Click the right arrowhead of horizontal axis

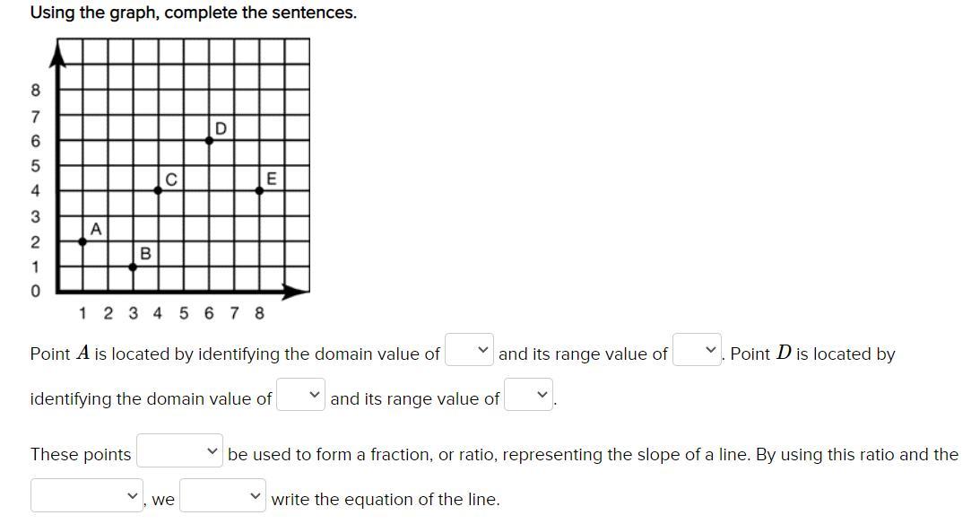click(x=296, y=291)
